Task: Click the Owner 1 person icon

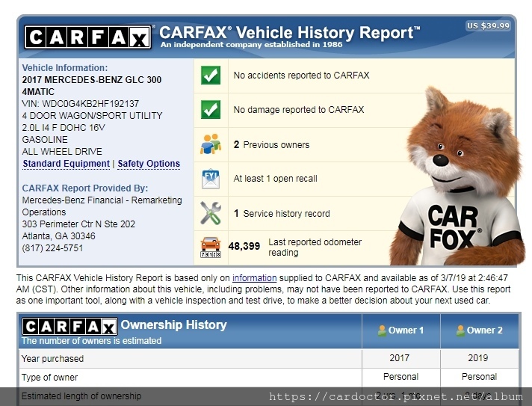Action: click(382, 330)
